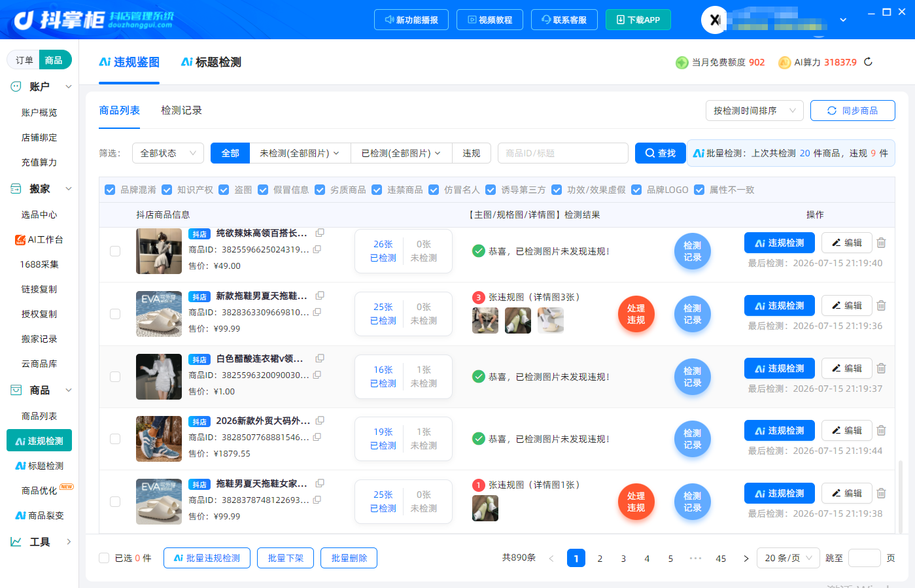Click 同步商品 button
Image resolution: width=915 pixels, height=588 pixels.
[x=853, y=111]
